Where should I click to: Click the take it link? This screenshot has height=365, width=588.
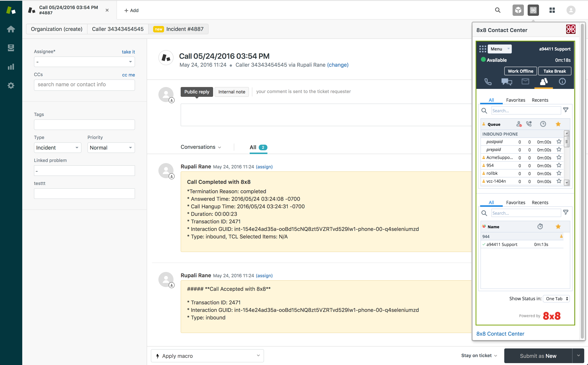coord(128,52)
